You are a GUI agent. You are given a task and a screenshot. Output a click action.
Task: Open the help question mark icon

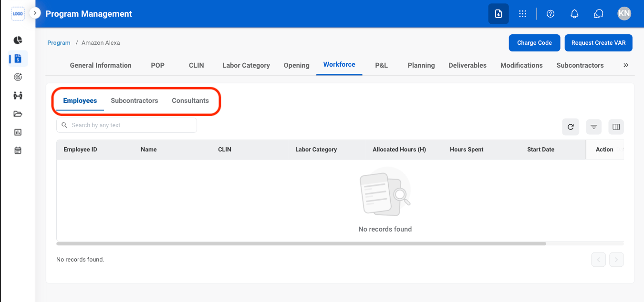[x=551, y=14]
